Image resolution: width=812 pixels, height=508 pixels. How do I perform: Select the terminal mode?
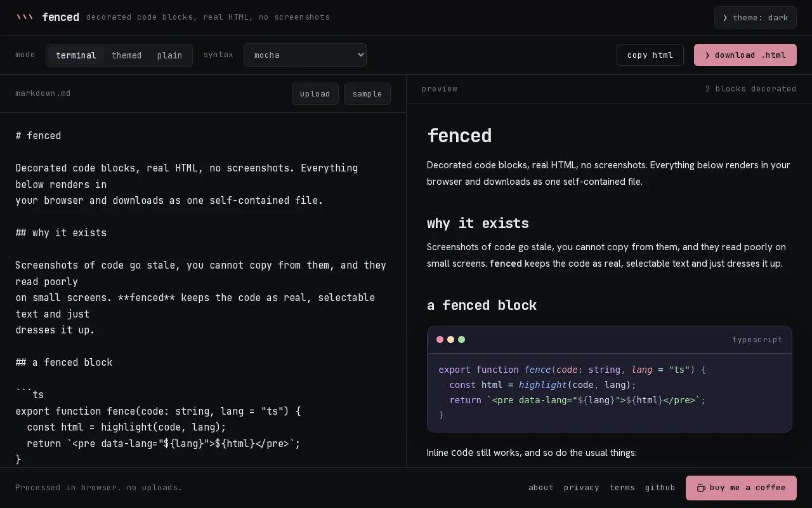pos(76,55)
